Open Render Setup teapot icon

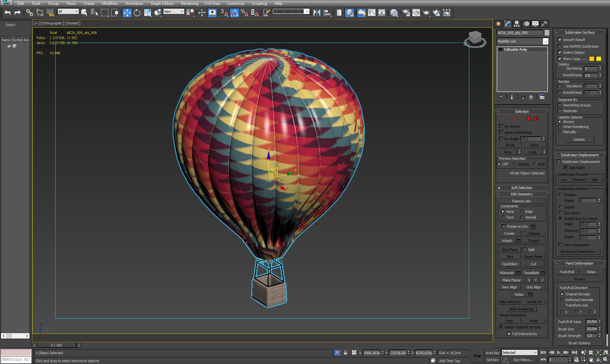[406, 13]
